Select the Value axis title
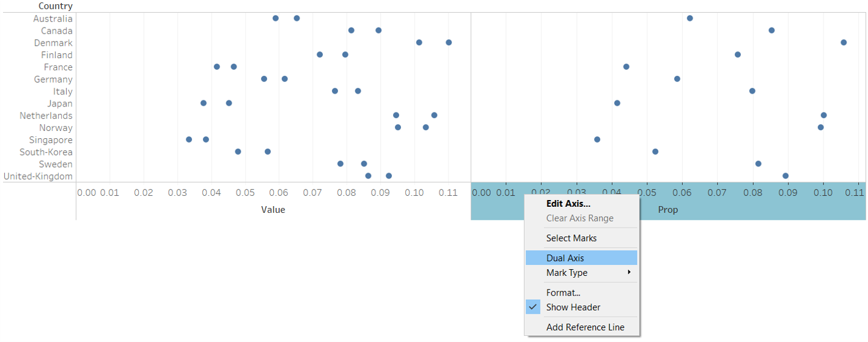 [273, 210]
